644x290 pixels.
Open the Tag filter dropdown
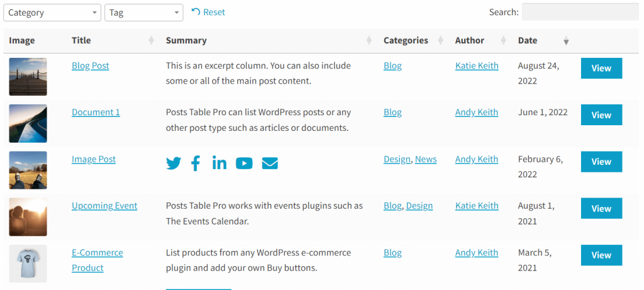(x=144, y=13)
